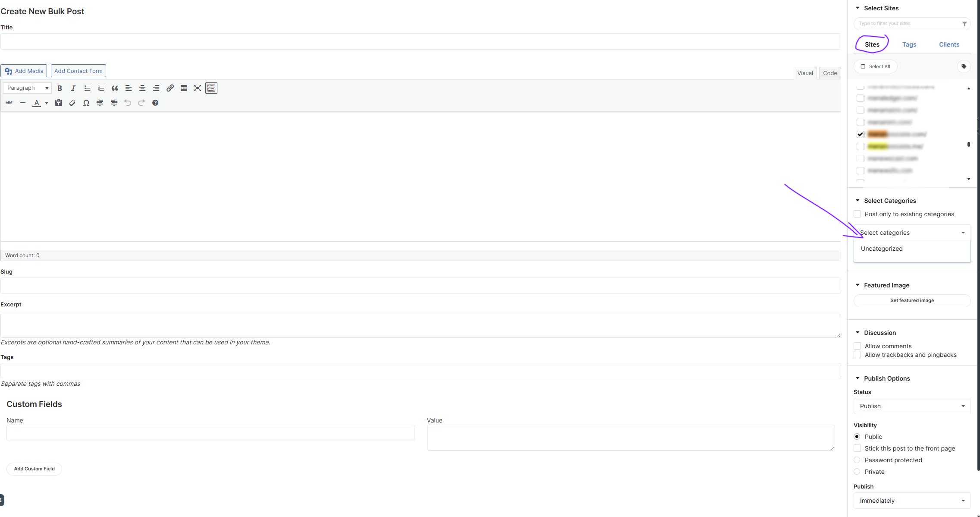Screen dimensions: 980x517
Task: Click the tag icon beside Select All
Action: pyautogui.click(x=964, y=66)
